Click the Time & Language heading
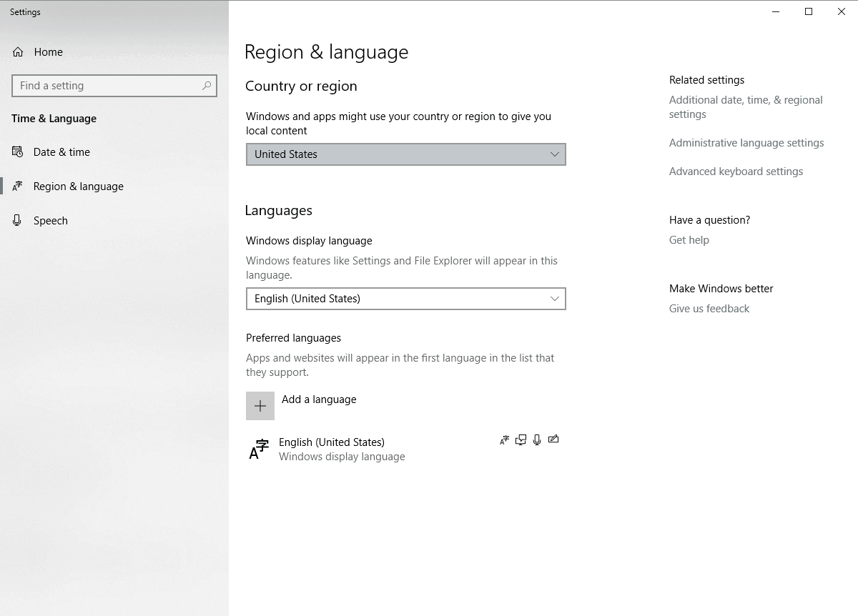858x616 pixels. (x=54, y=119)
